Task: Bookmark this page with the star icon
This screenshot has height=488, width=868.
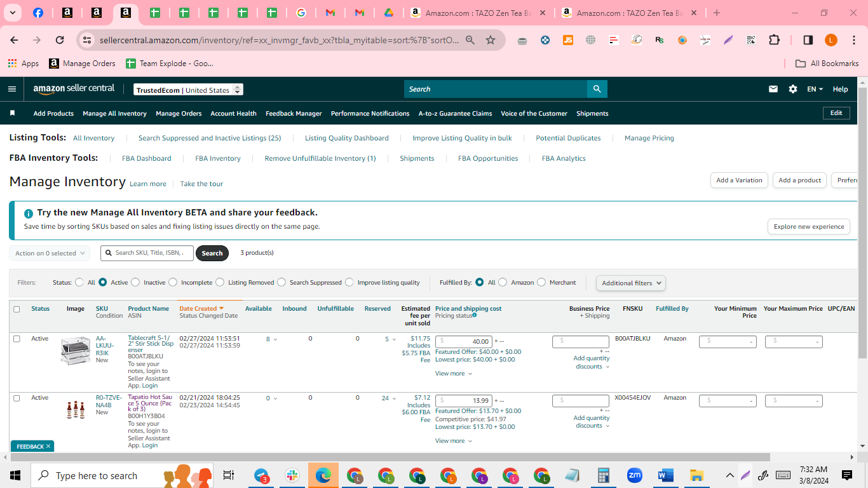Action: tap(491, 40)
